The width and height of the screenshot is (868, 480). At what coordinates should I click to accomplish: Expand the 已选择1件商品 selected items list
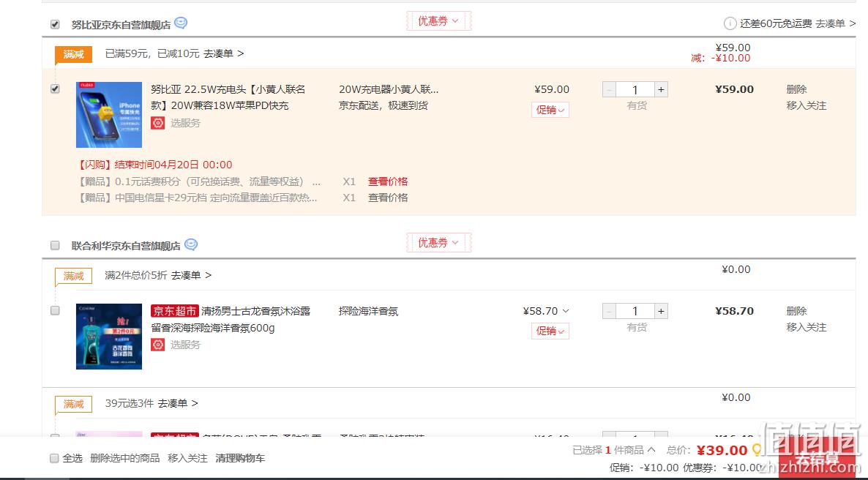coord(651,450)
